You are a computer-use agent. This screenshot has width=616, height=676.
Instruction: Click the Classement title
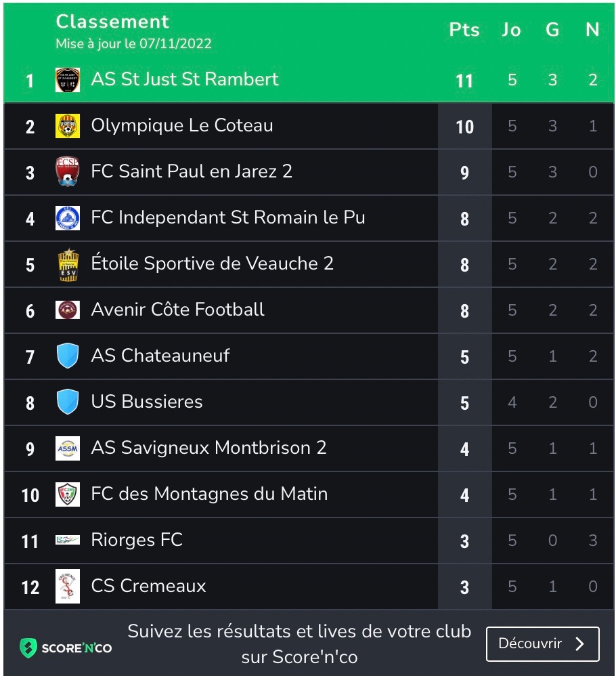112,22
